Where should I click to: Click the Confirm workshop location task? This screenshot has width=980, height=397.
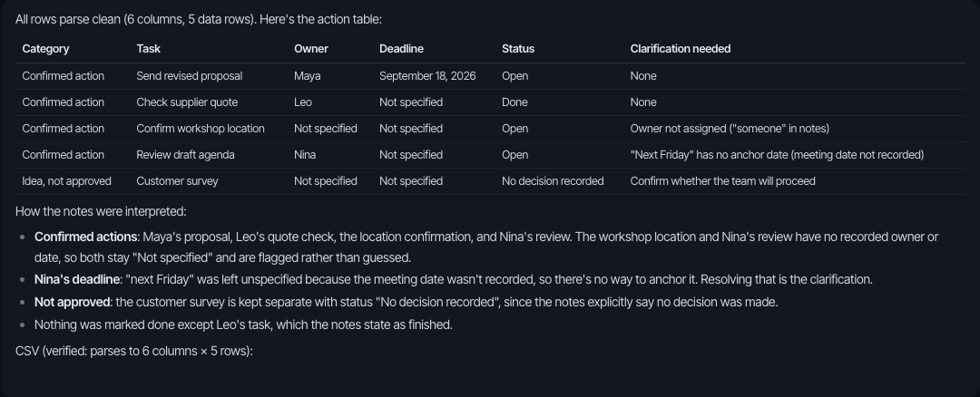point(200,129)
